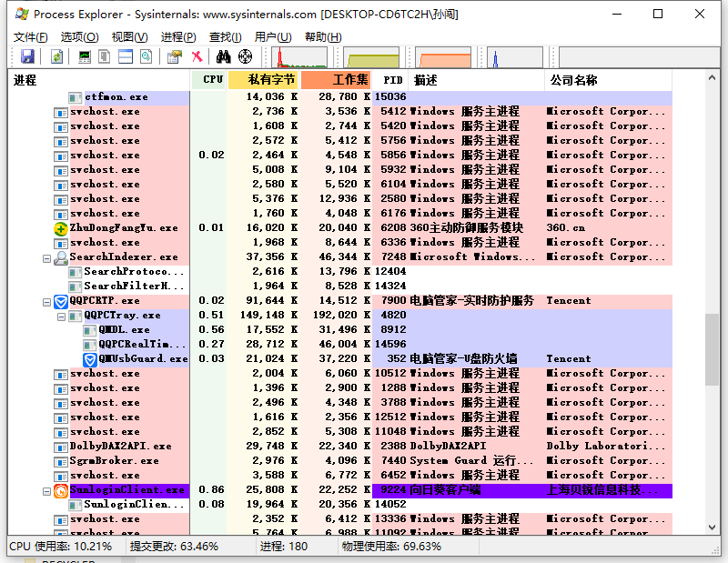Screen dimensions: 728x563
Task: Collapse the SearchIndexer.exe tree node
Action: (x=46, y=258)
